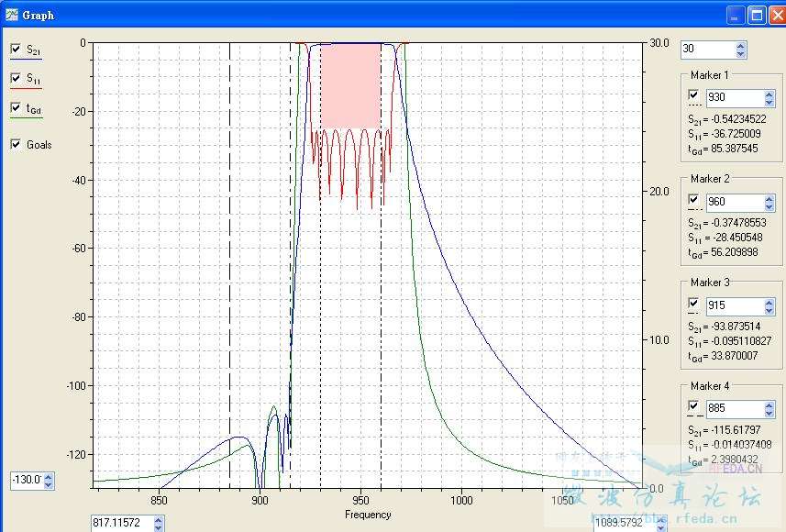Viewport: 786px width, 532px height.
Task: Increase the -130.0 minimum dB spinner
Action: [48, 476]
